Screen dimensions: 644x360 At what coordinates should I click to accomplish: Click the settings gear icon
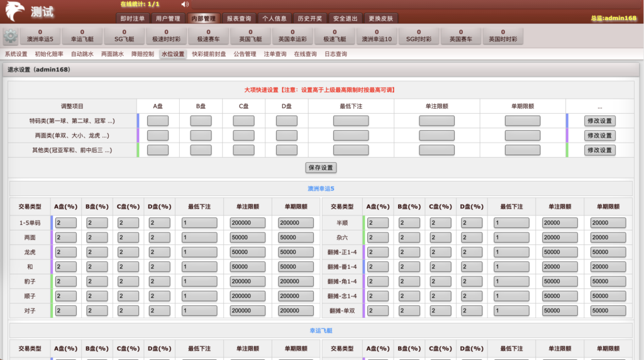11,36
